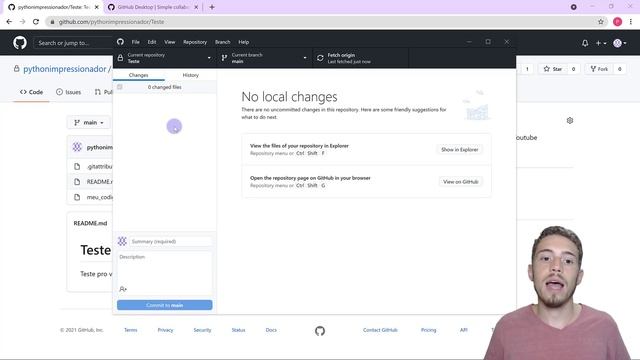
Task: Star the repository
Action: tap(553, 69)
